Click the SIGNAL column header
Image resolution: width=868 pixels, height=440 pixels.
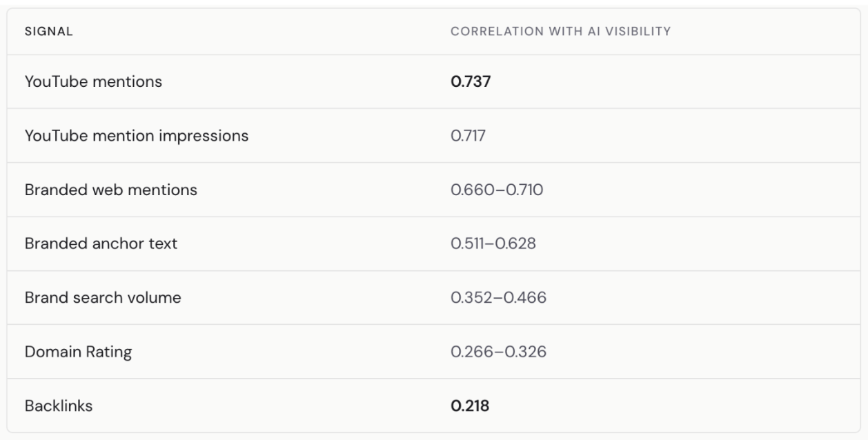(49, 32)
